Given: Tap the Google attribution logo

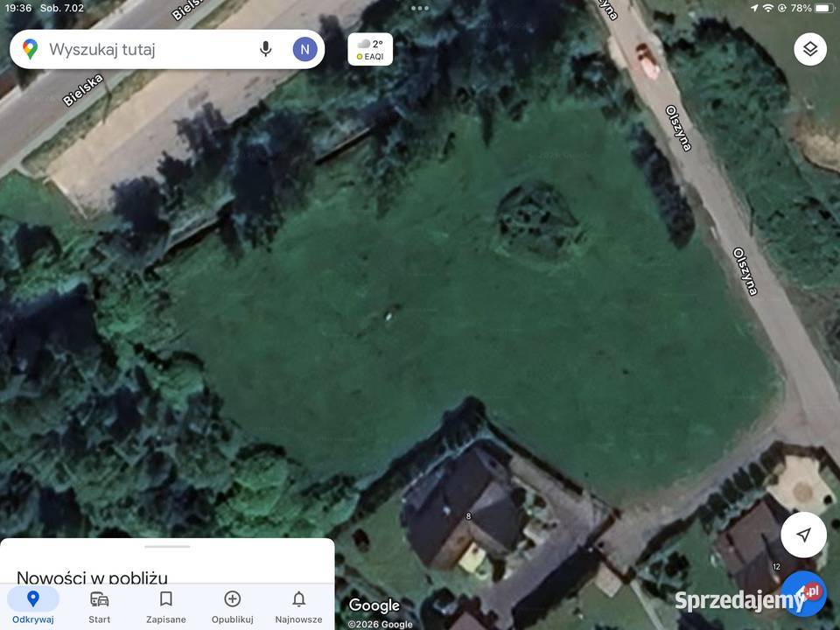Looking at the screenshot, I should pos(374,605).
